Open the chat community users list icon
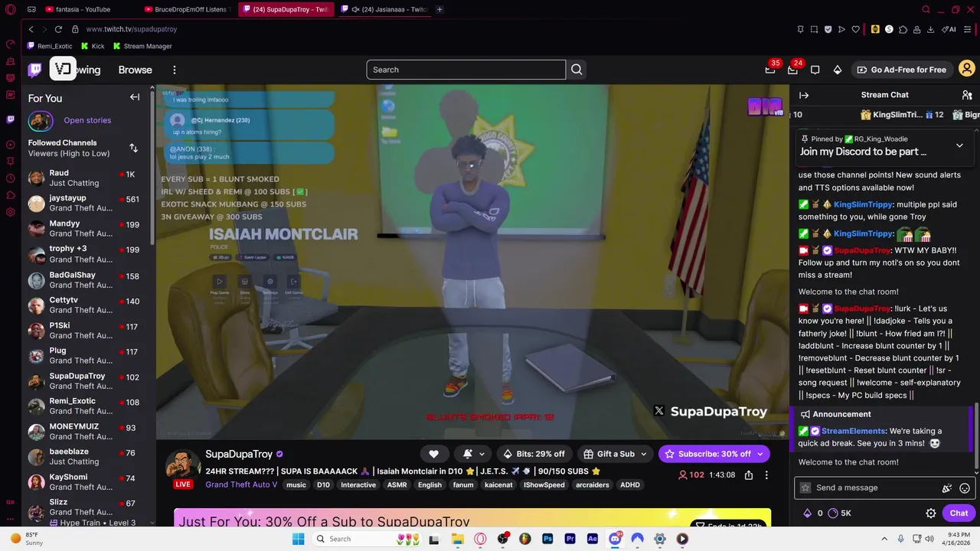The height and width of the screenshot is (551, 980). (x=967, y=95)
